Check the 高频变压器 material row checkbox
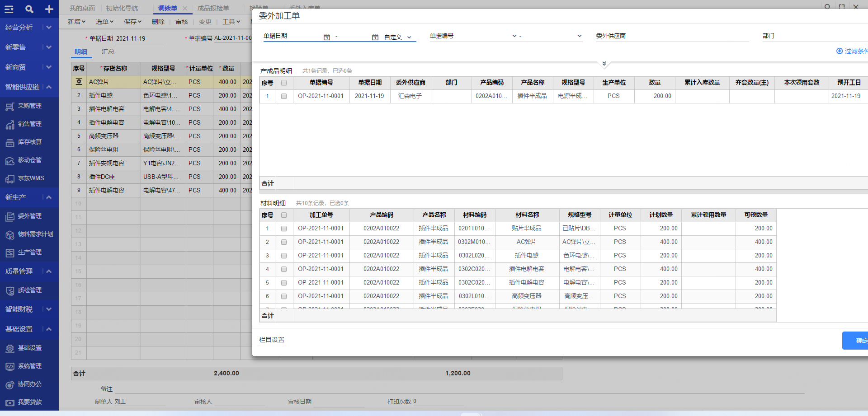 pos(284,296)
